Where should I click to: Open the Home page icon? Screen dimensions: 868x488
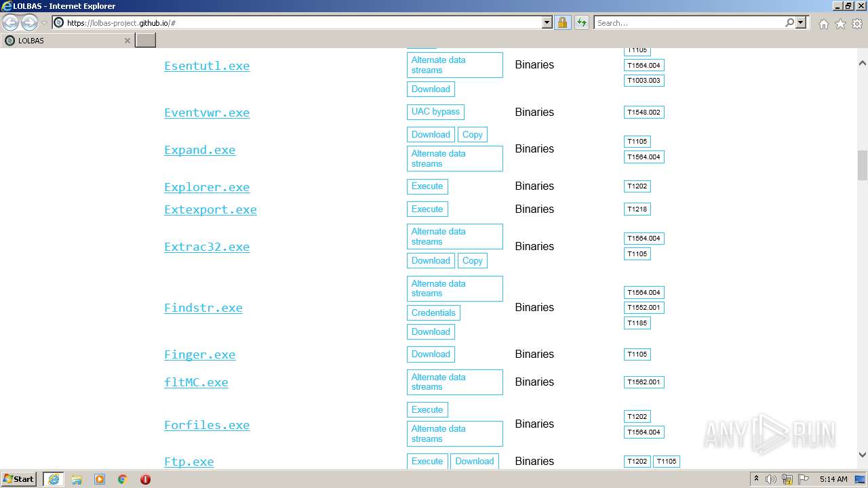click(x=823, y=24)
